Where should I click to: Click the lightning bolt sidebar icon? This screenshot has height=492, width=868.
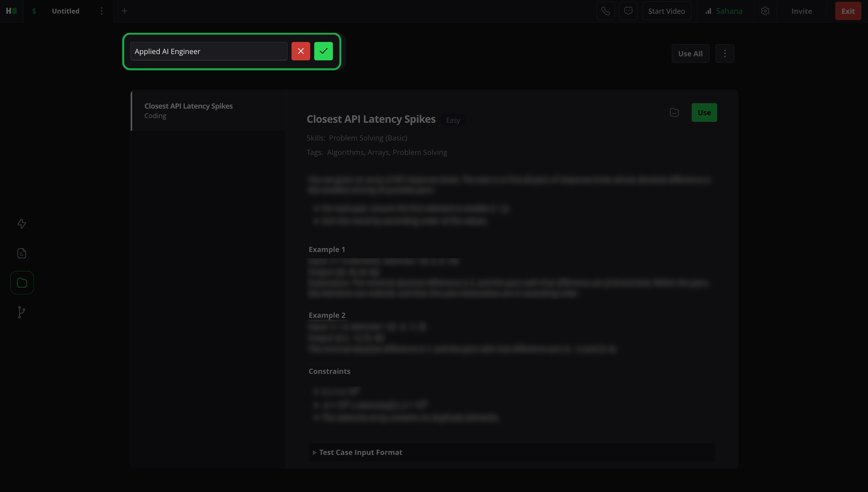22,224
